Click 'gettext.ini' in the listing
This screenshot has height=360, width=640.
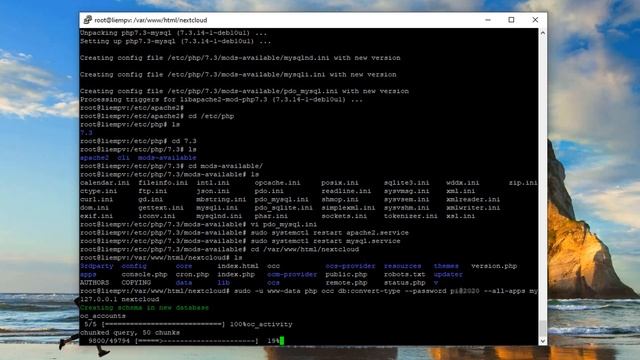point(161,208)
